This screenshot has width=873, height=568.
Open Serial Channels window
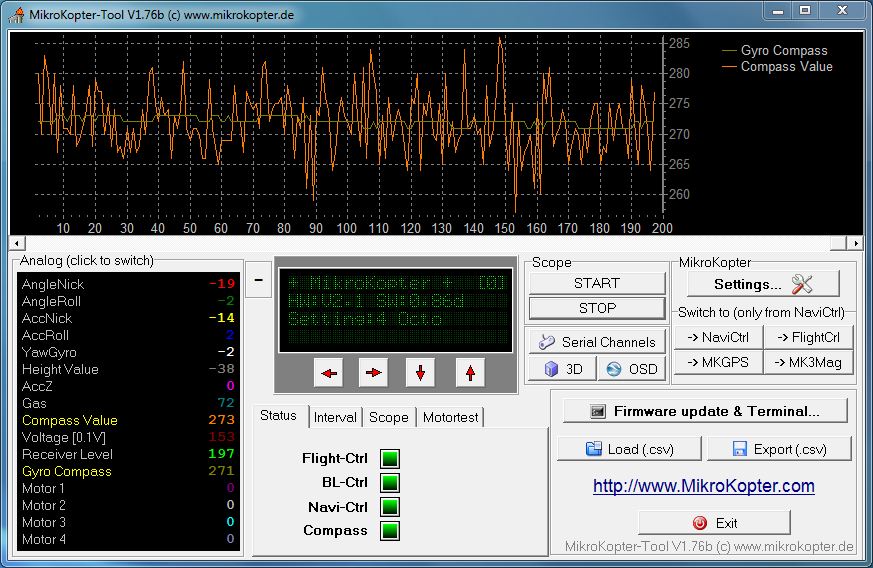click(597, 342)
